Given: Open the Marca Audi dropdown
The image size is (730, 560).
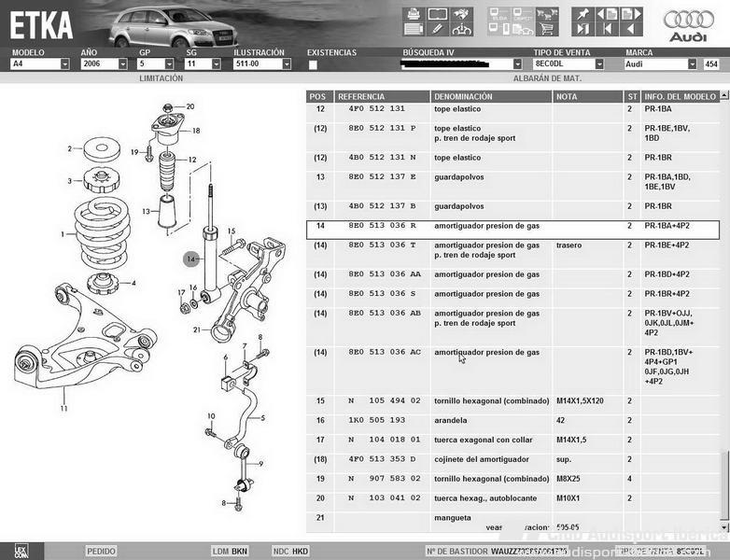Looking at the screenshot, I should [x=693, y=63].
